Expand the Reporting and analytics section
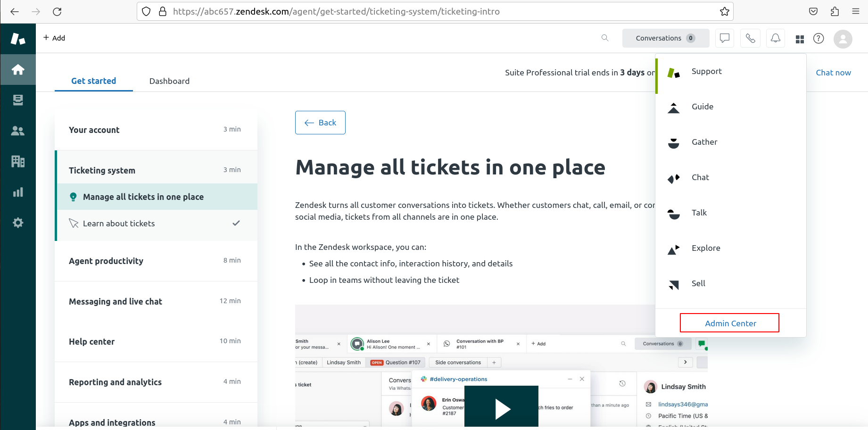The height and width of the screenshot is (430, 868). pos(156,382)
